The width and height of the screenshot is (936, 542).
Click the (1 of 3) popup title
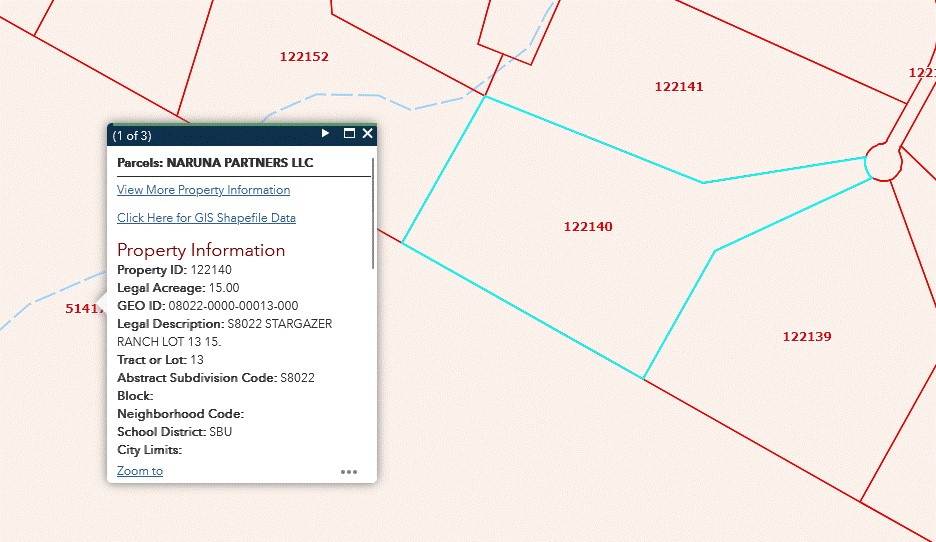click(132, 135)
